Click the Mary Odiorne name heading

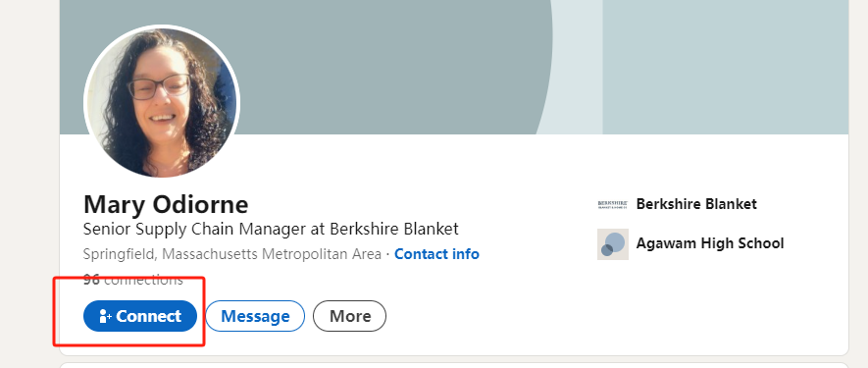(166, 204)
